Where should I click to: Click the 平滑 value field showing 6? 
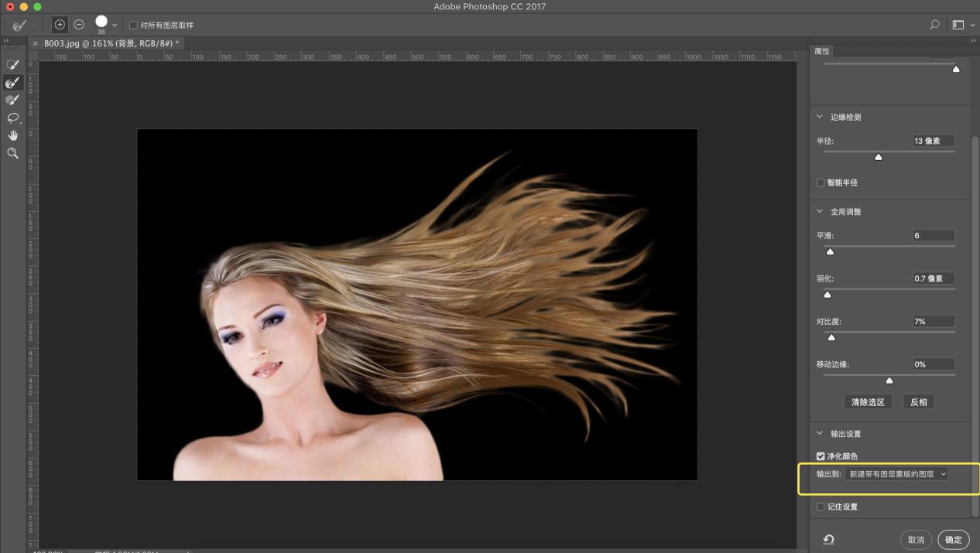click(933, 235)
